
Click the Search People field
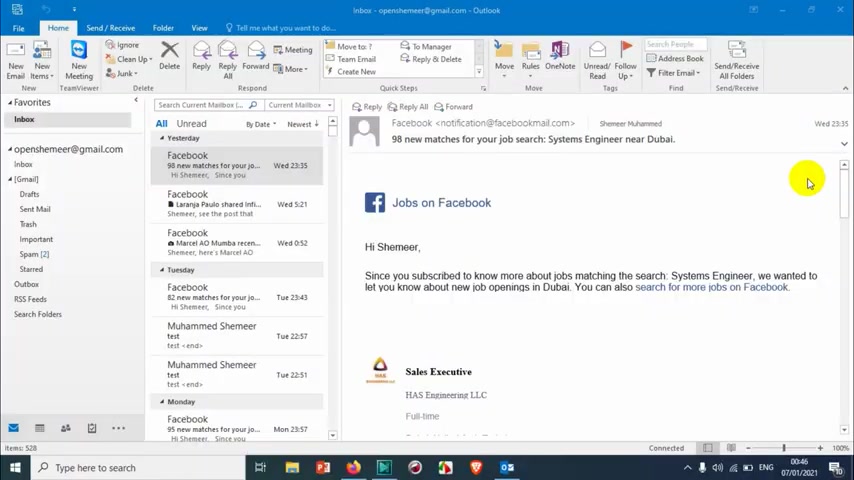(x=676, y=44)
